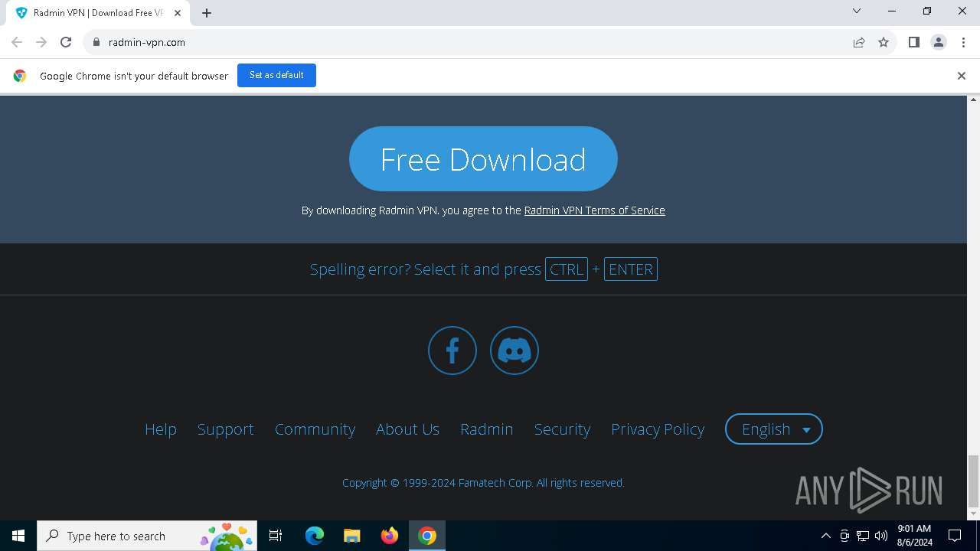Open network status tray icon
This screenshot has height=551, width=980.
coord(863,536)
